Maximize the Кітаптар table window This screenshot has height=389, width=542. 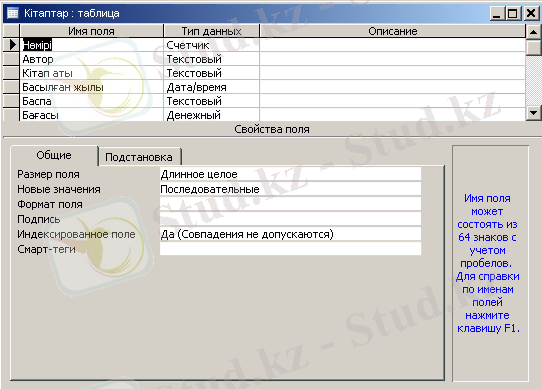coord(513,13)
